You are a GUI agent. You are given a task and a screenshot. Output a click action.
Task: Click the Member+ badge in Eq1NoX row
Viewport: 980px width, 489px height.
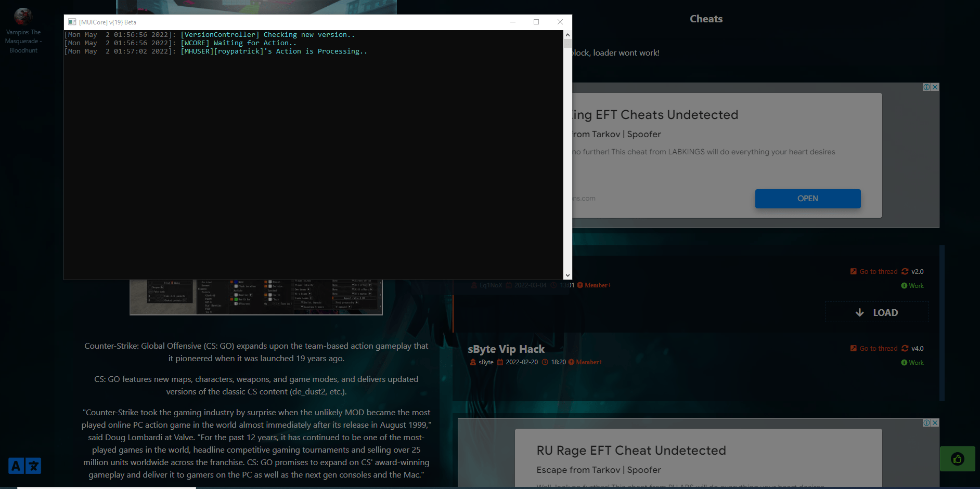594,285
